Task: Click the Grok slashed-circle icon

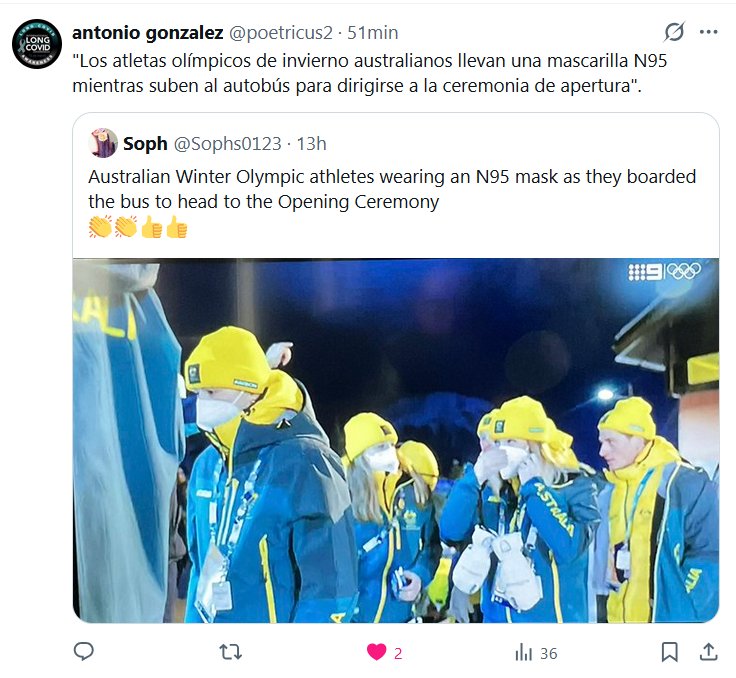Action: click(x=674, y=32)
